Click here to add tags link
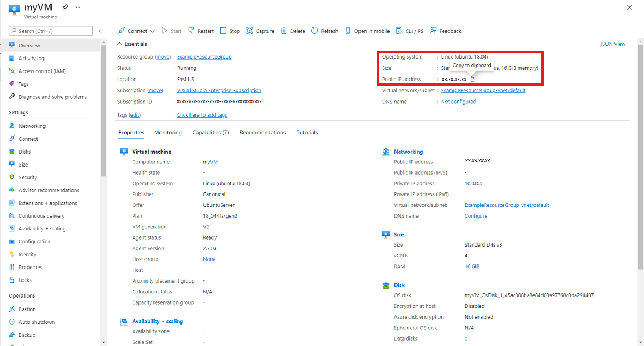644x346 pixels. (x=202, y=115)
